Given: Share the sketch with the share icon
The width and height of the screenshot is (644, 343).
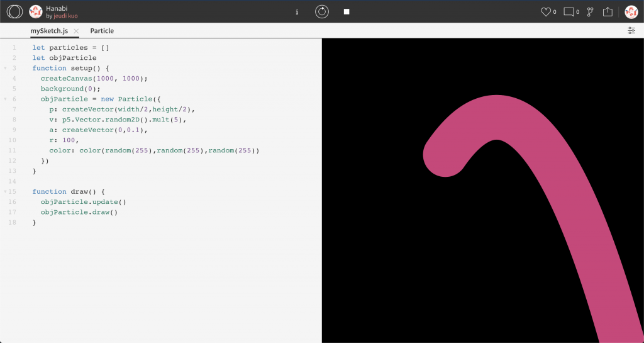Looking at the screenshot, I should tap(608, 12).
